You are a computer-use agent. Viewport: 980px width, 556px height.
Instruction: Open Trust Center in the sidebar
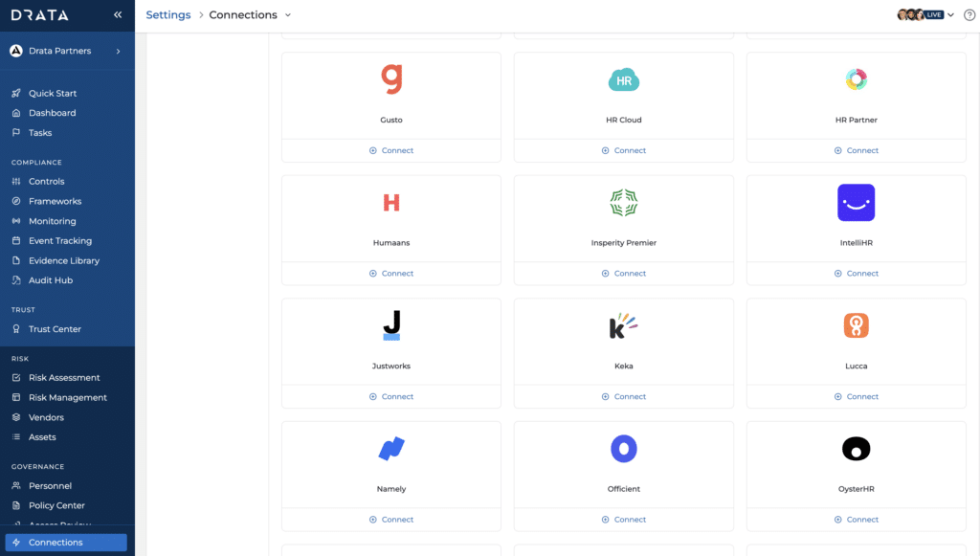pyautogui.click(x=55, y=329)
